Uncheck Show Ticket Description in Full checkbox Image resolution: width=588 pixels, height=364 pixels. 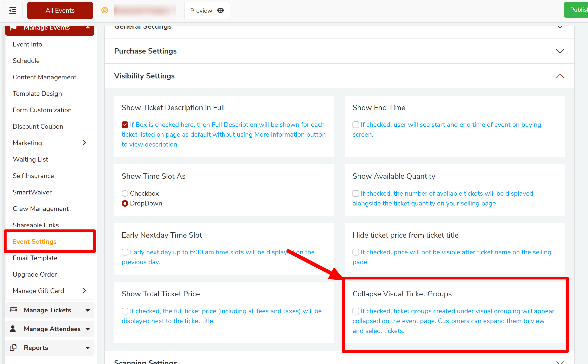pyautogui.click(x=125, y=125)
